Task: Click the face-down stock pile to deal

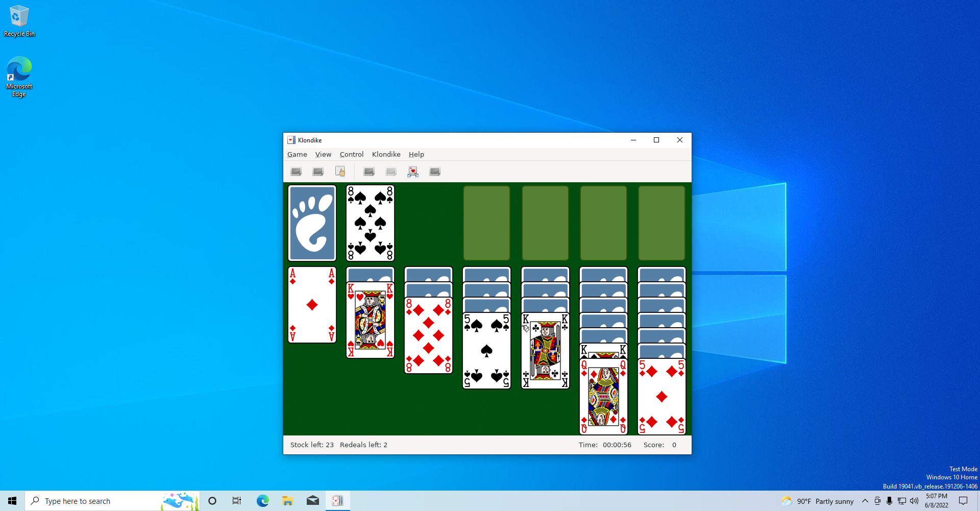Action: 312,223
